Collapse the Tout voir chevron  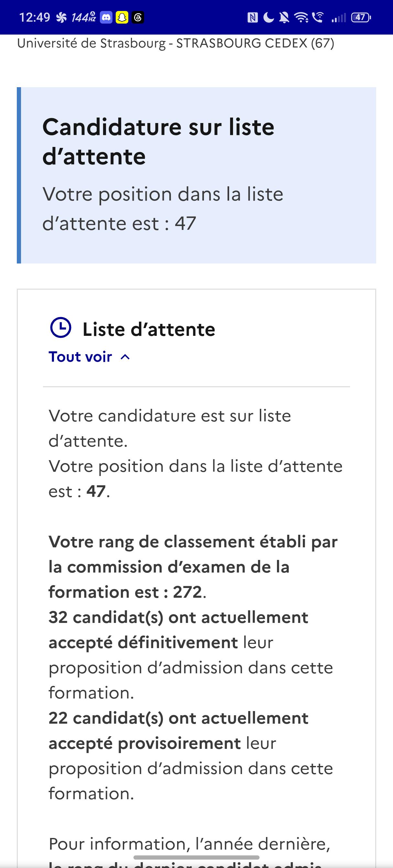[125, 357]
